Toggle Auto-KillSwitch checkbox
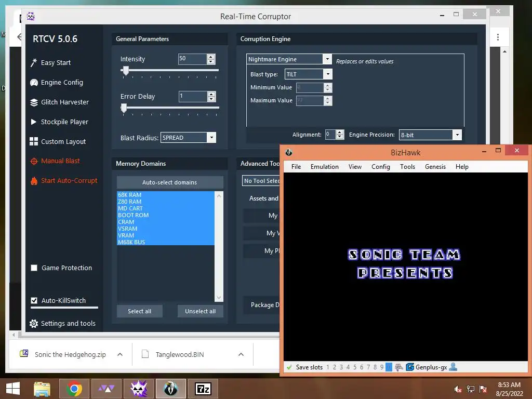 34,301
